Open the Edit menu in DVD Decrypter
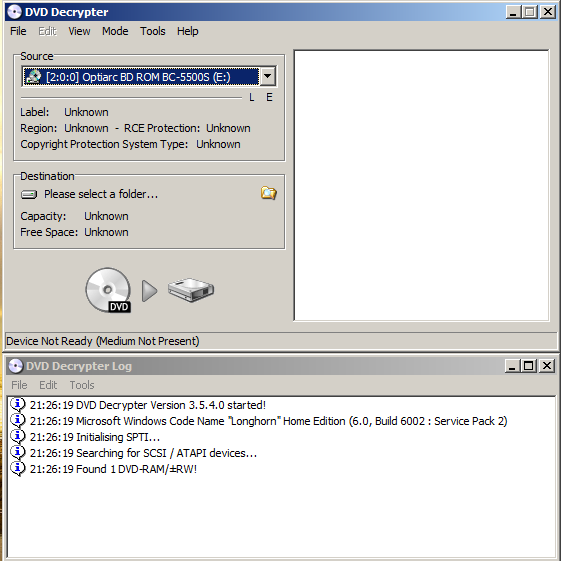Viewport: 561px width, 561px height. [x=48, y=31]
